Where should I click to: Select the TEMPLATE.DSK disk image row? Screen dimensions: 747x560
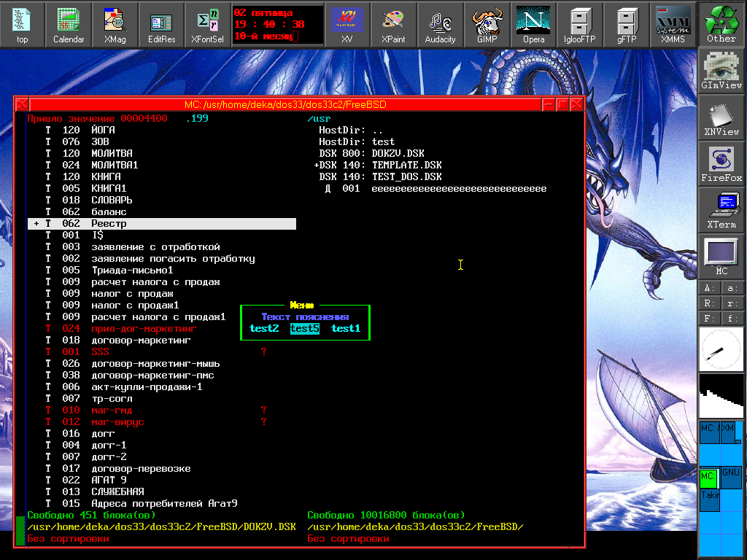[x=378, y=166]
